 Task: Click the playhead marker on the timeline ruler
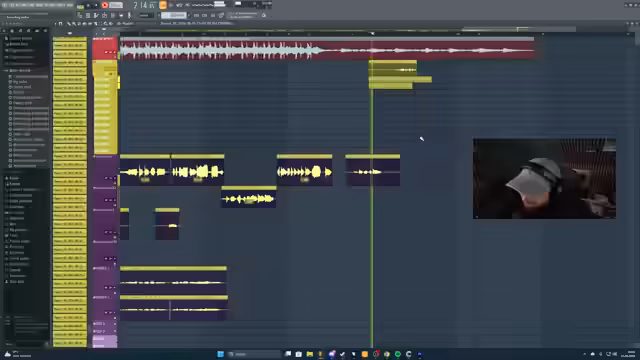372,33
